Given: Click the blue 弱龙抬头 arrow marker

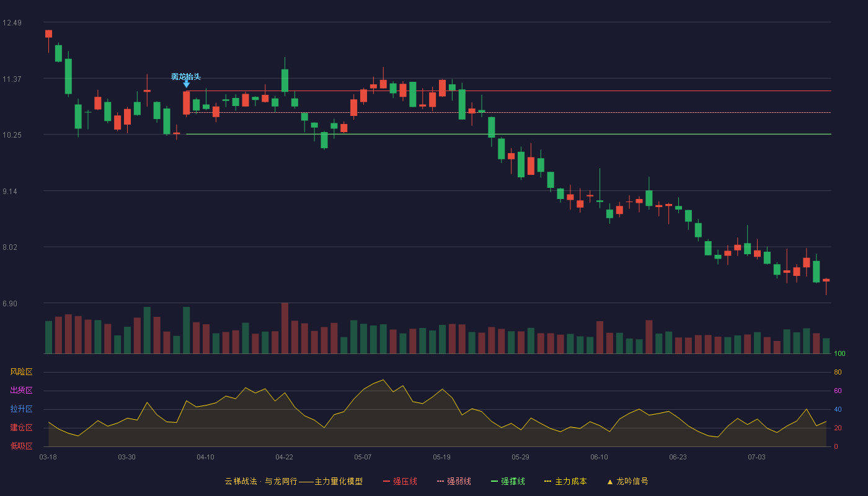Looking at the screenshot, I should point(187,84).
